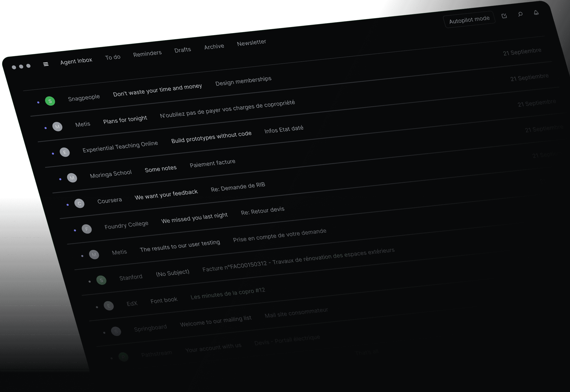Click the Snagpeople green avatar

point(50,101)
